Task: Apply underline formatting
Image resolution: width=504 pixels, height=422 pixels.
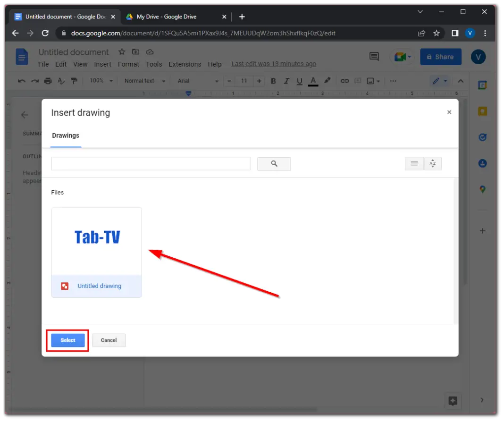Action: coord(299,81)
